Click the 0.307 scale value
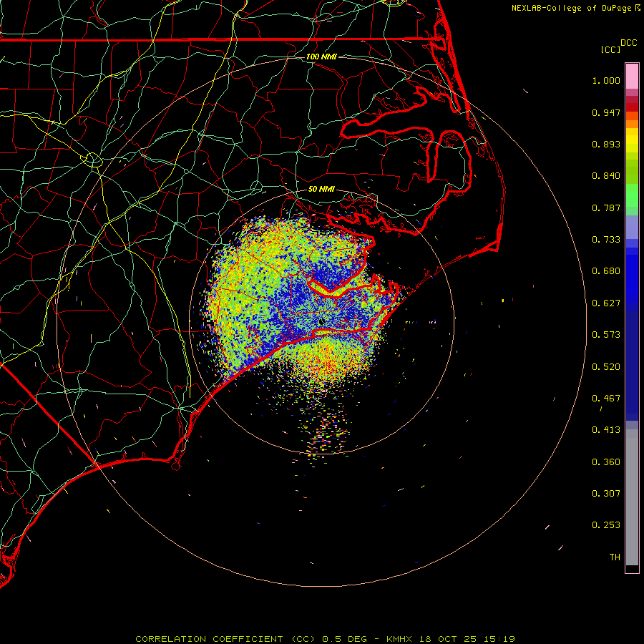The height and width of the screenshot is (644, 644). 606,494
